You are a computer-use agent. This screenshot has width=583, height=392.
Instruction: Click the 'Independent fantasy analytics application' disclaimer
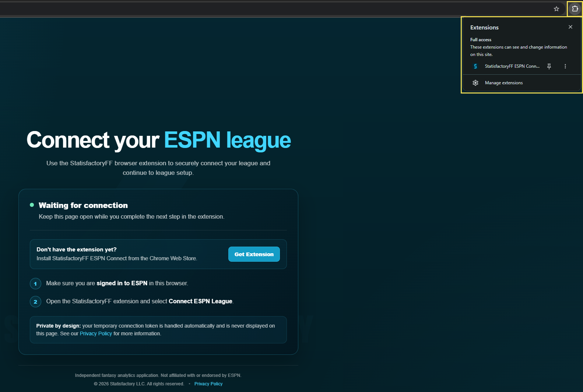[x=158, y=375]
